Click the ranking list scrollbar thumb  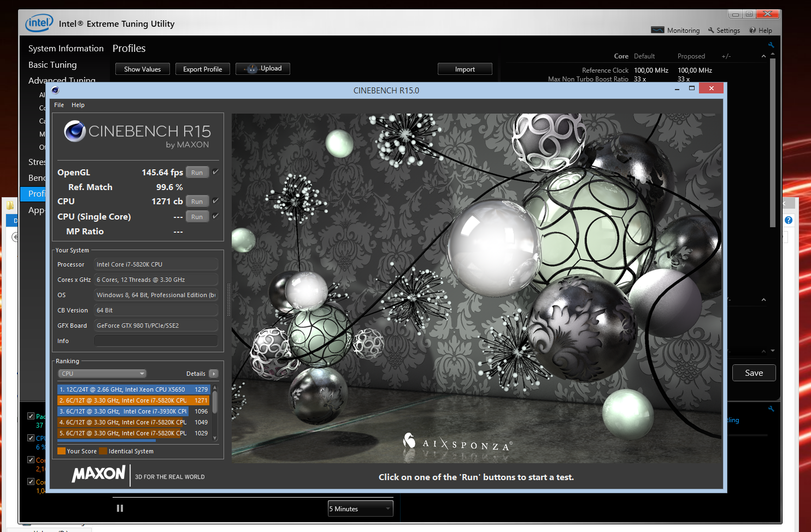tap(215, 402)
